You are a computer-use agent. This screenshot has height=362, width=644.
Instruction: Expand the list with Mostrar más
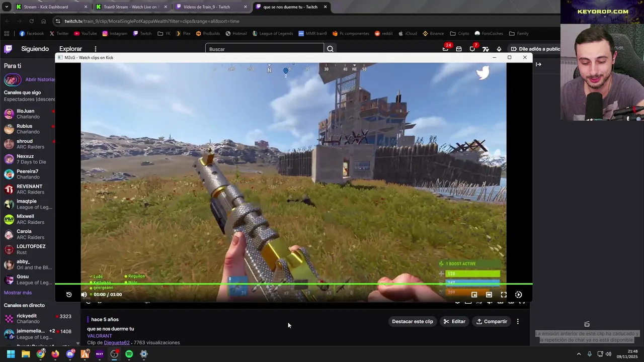[18, 293]
